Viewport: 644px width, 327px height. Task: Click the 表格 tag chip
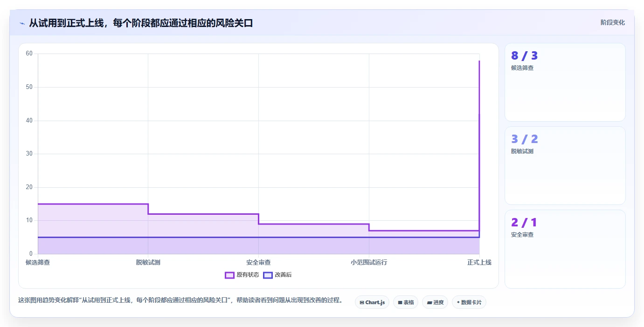[x=406, y=302]
